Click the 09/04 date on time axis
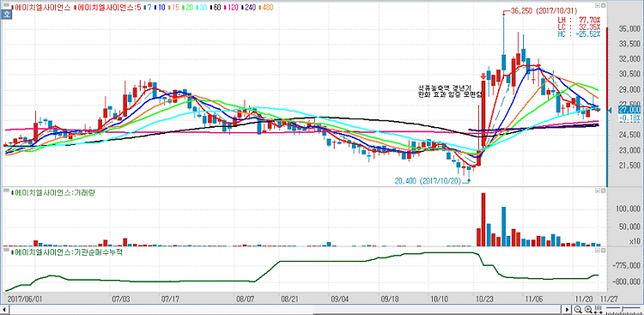Screen dimensions: 644x315 click(340, 298)
